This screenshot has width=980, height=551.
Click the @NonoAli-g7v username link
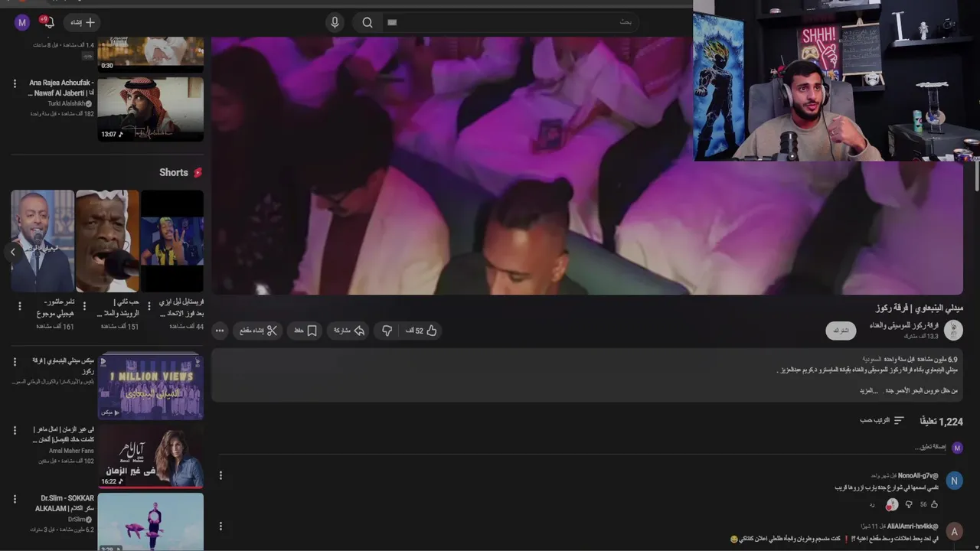[918, 475]
